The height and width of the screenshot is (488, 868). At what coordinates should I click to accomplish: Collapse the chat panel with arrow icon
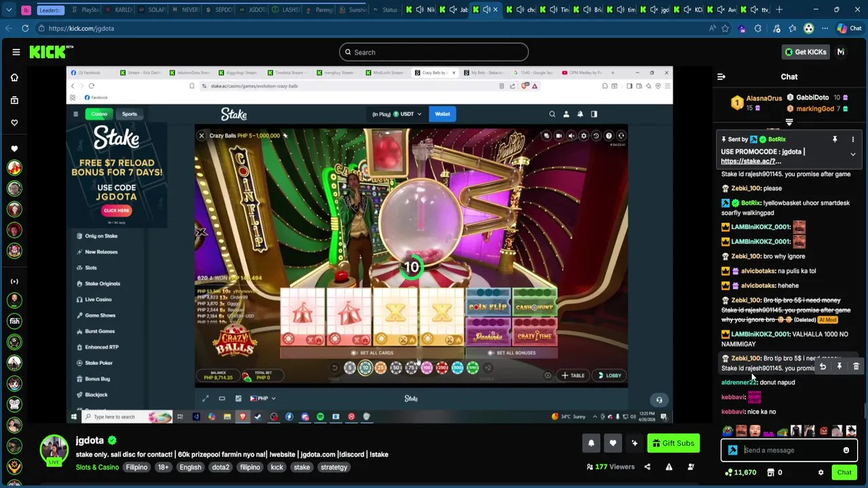[721, 77]
